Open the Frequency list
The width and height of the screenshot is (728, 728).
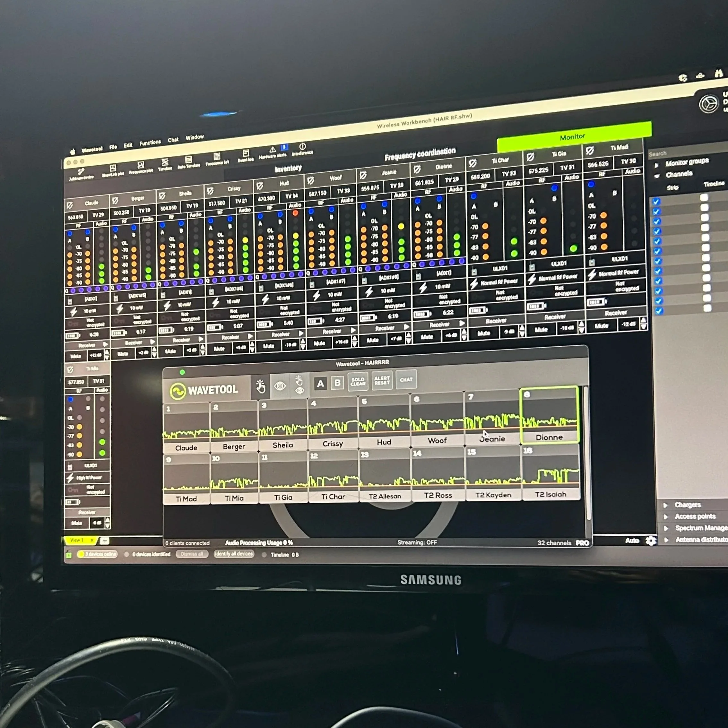(x=217, y=159)
